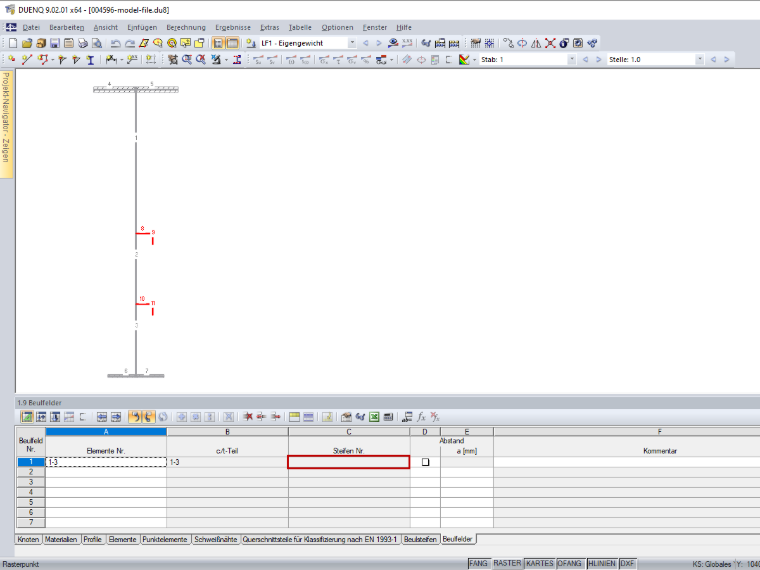Click Elemente Nr. cell containing 1-3
This screenshot has width=760, height=570.
[106, 462]
